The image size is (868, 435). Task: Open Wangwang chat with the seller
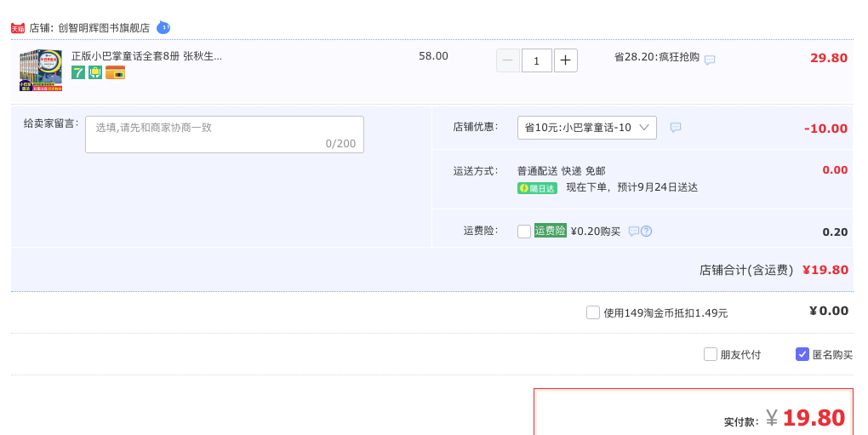pos(163,27)
